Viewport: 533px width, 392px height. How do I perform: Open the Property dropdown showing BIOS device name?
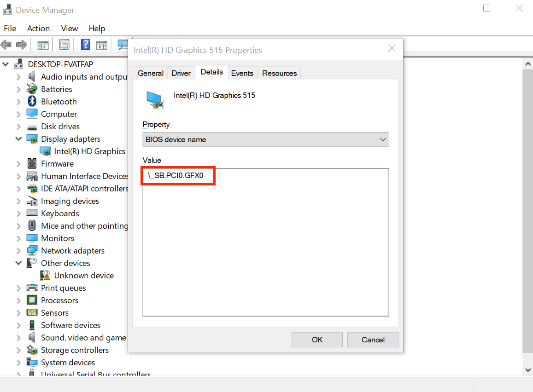[265, 139]
